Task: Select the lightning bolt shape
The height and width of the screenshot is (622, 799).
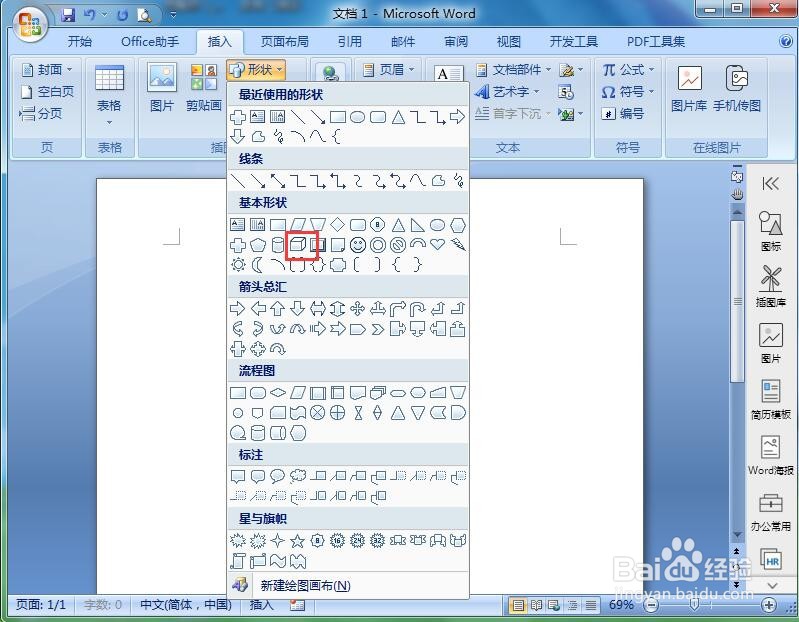Action: pos(458,245)
